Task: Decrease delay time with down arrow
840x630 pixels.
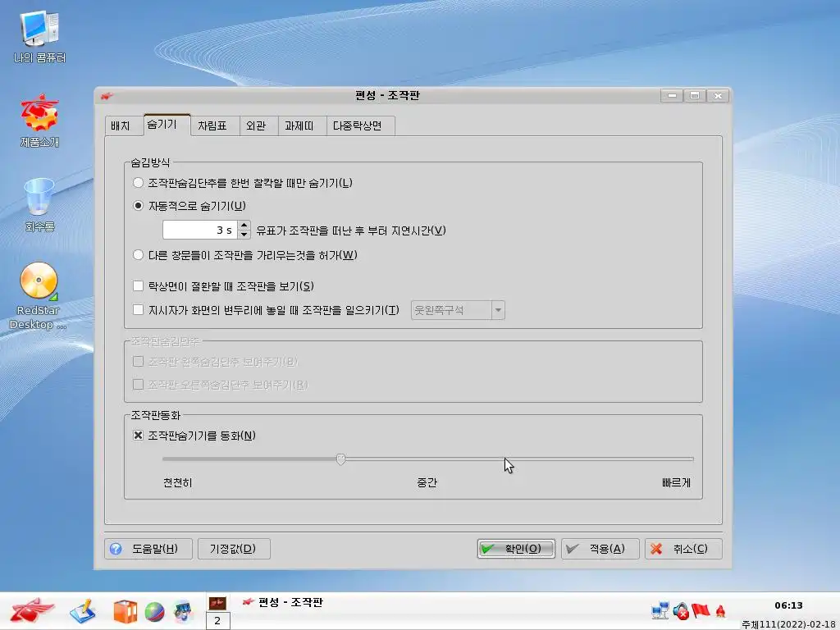Action: (244, 235)
